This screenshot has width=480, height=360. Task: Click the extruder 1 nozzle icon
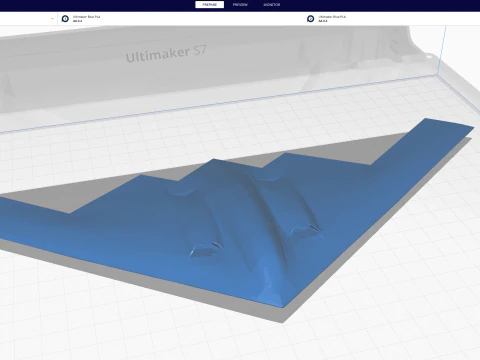point(65,19)
